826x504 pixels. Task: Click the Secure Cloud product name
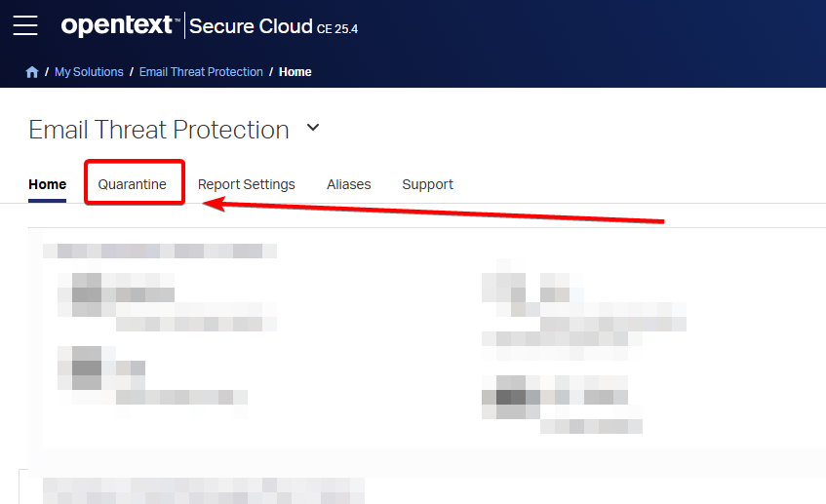251,26
